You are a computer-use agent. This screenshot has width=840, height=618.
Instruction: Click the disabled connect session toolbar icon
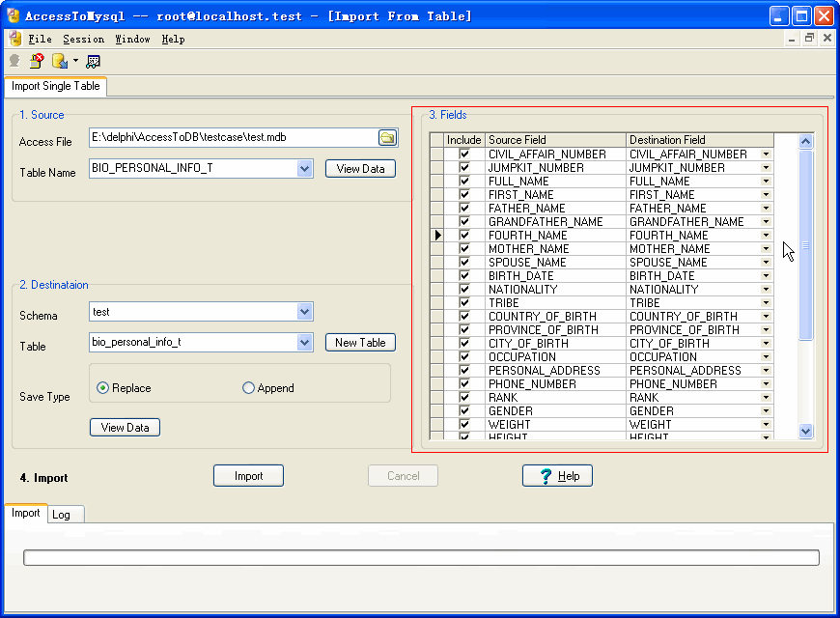[x=14, y=61]
